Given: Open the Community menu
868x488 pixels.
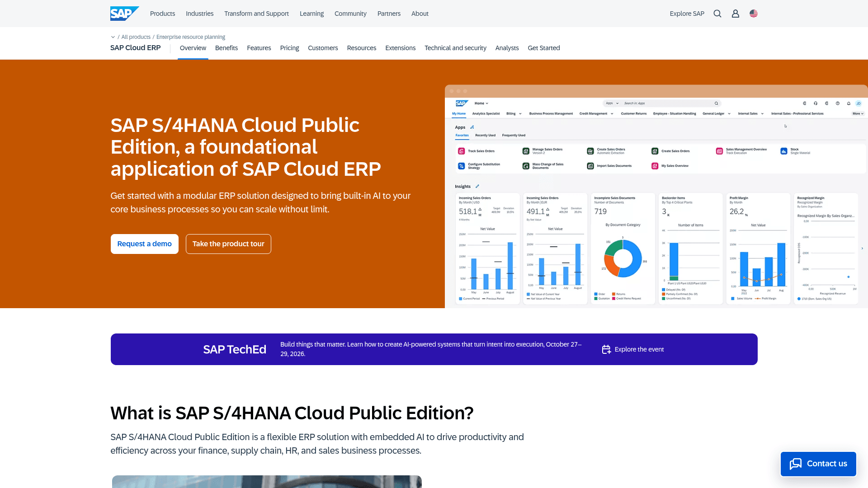Looking at the screenshot, I should pyautogui.click(x=350, y=14).
